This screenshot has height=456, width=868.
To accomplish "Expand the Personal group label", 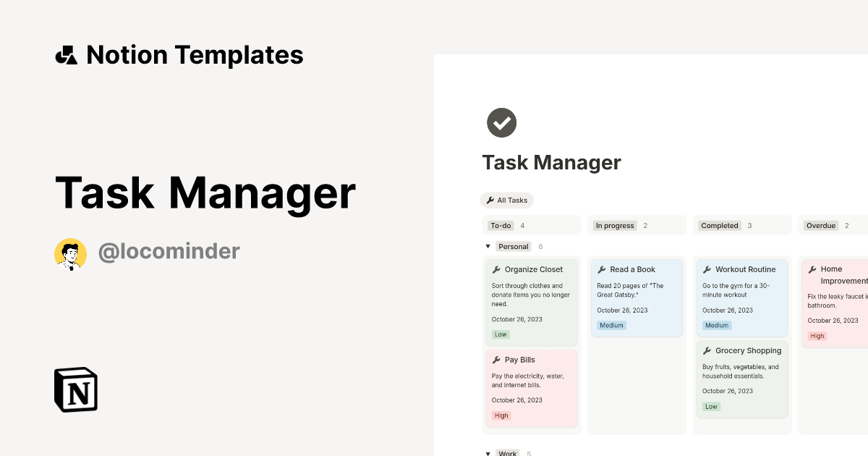I will (513, 246).
